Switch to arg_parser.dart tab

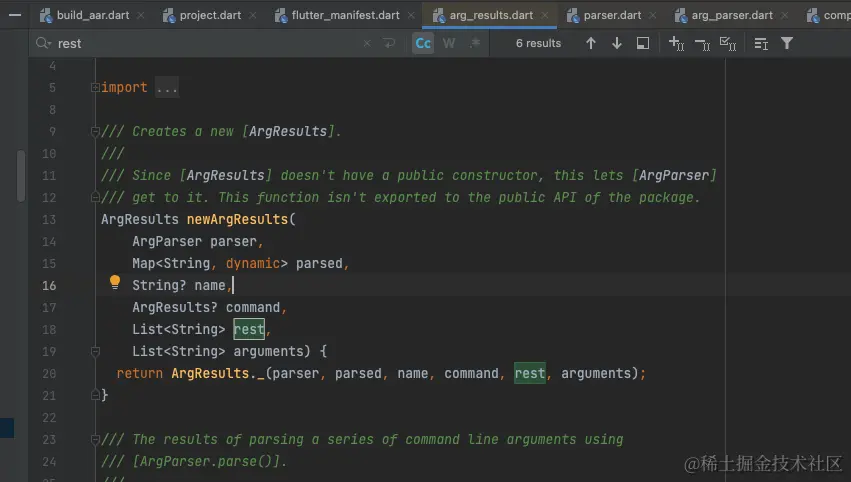(x=732, y=15)
